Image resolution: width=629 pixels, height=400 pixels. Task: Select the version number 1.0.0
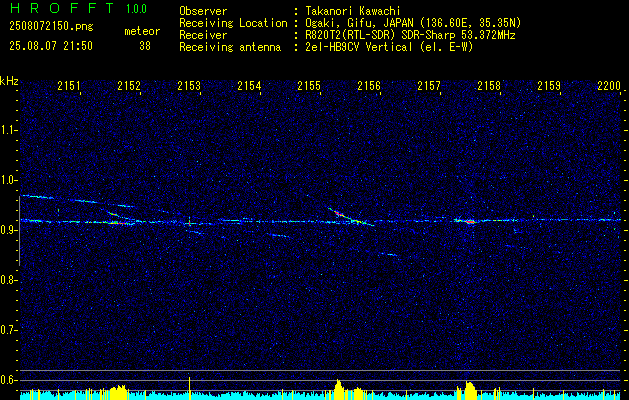(x=136, y=9)
